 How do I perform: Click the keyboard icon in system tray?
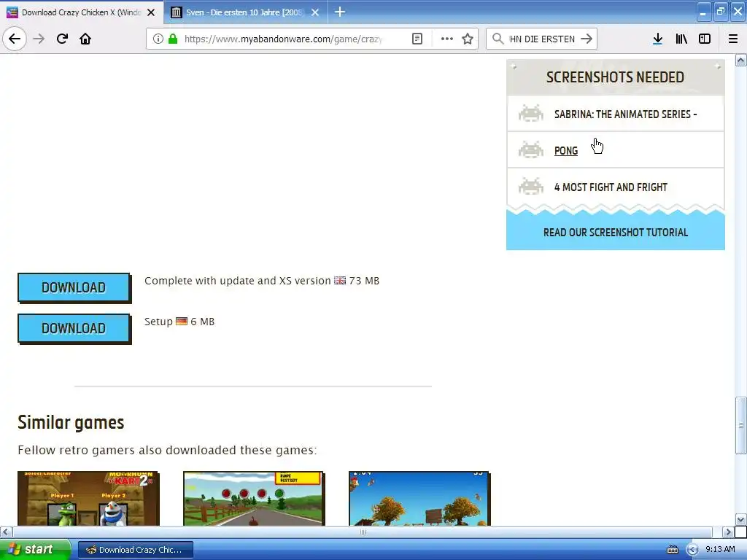(672, 550)
